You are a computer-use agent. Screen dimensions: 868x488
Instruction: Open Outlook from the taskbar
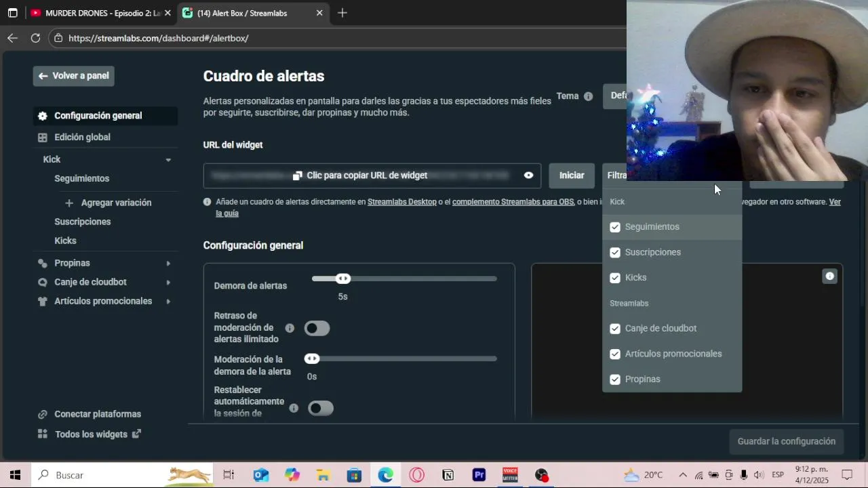pyautogui.click(x=261, y=475)
